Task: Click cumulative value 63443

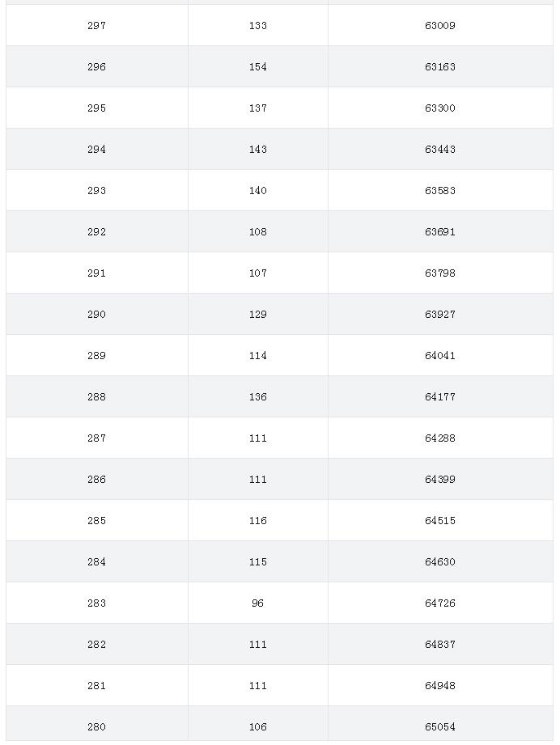Action: [x=440, y=149]
